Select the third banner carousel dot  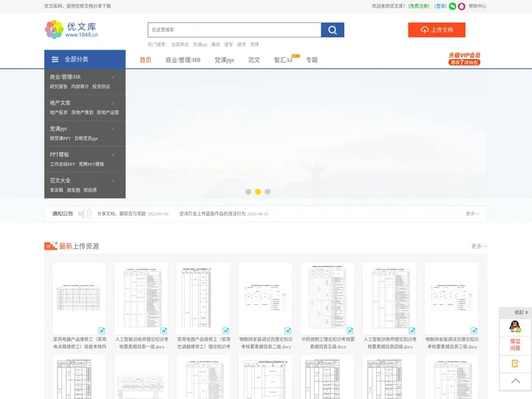click(x=267, y=191)
